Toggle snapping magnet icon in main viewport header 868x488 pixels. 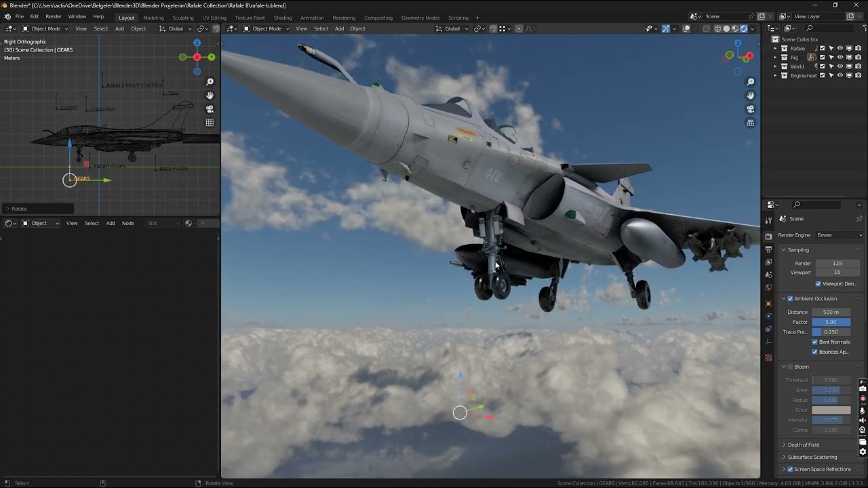click(493, 28)
